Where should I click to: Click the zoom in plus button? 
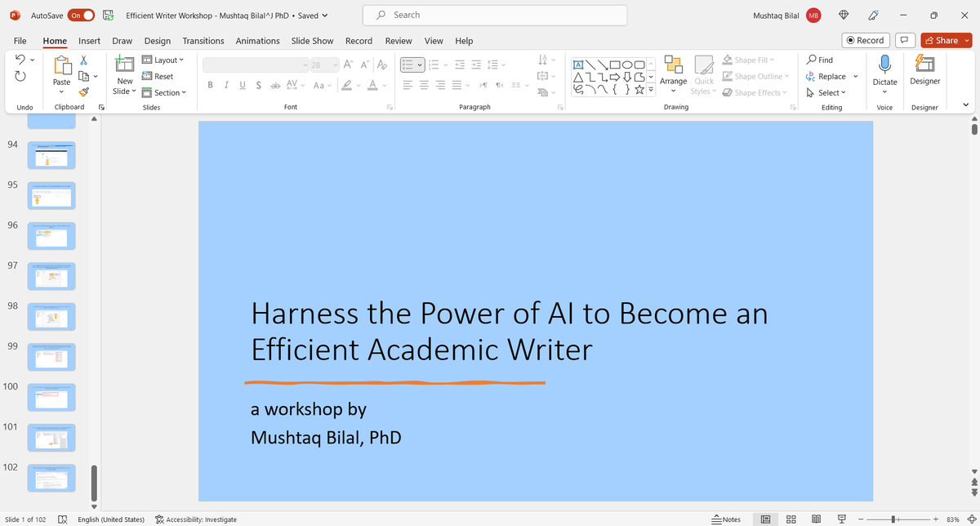[x=936, y=519]
